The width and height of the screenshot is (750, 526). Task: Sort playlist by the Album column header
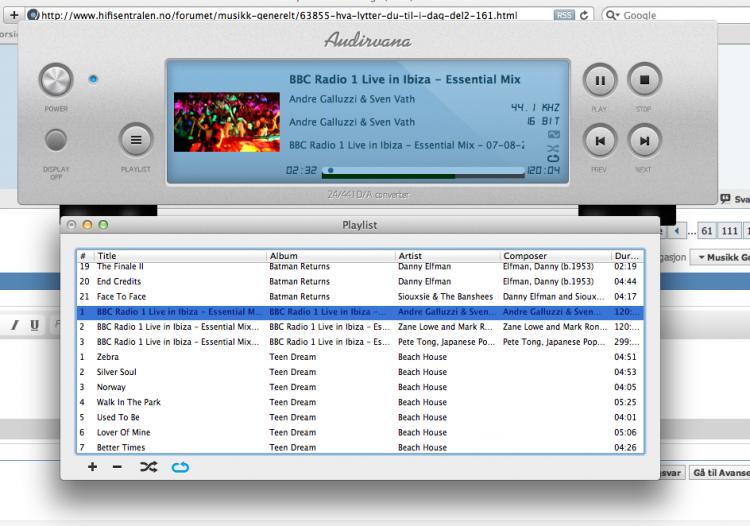pyautogui.click(x=331, y=256)
